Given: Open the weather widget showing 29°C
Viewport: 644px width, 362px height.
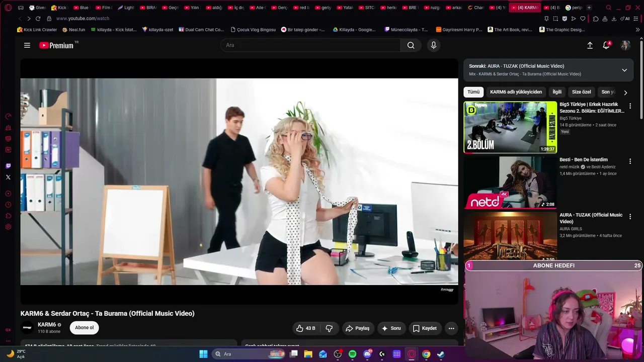Looking at the screenshot, I should 17,354.
